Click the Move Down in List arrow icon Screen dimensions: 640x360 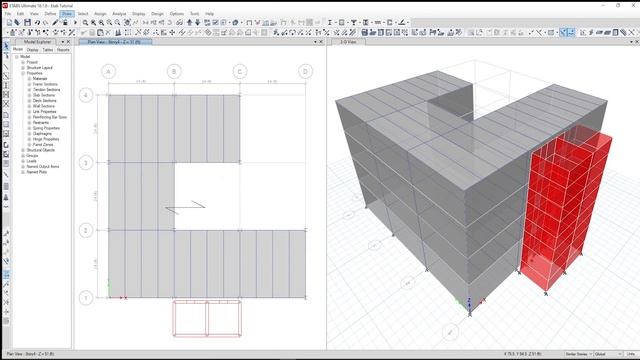coord(198,22)
